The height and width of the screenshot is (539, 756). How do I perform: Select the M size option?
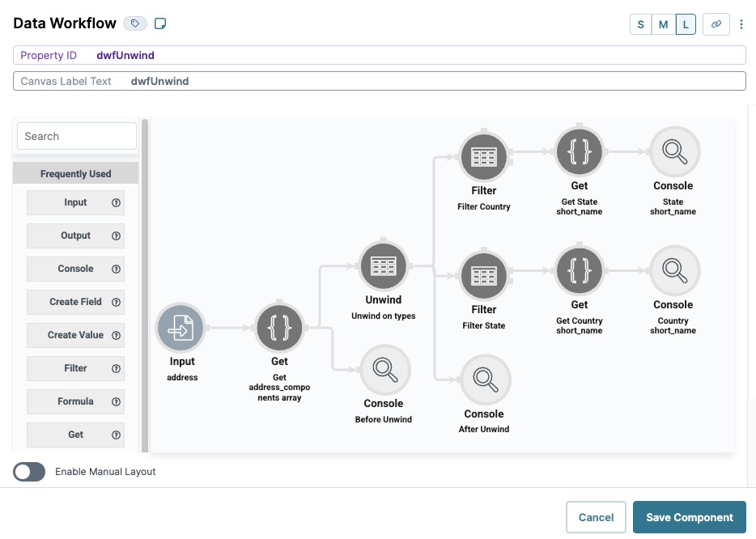[663, 24]
